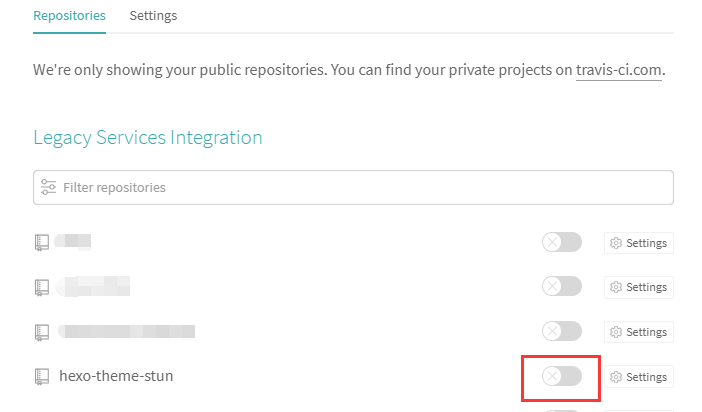
Task: Click the book icon beside hexo-theme-stun
Action: click(x=42, y=376)
